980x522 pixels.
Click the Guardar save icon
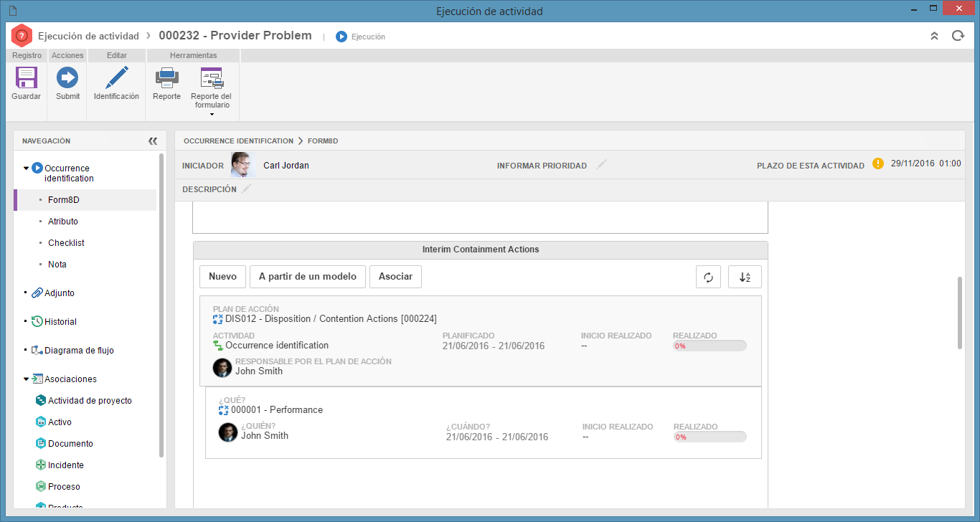point(27,77)
